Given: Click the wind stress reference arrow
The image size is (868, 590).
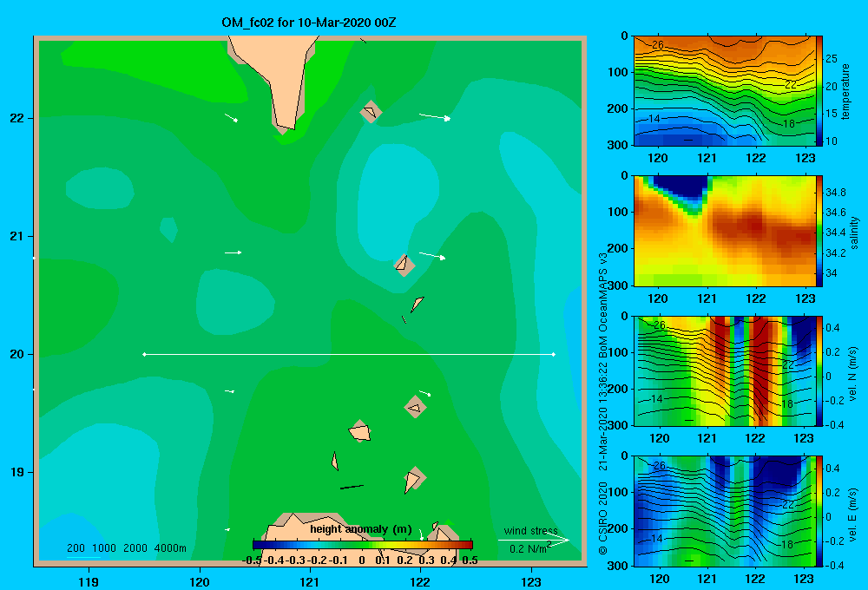Looking at the screenshot, I should tap(534, 541).
